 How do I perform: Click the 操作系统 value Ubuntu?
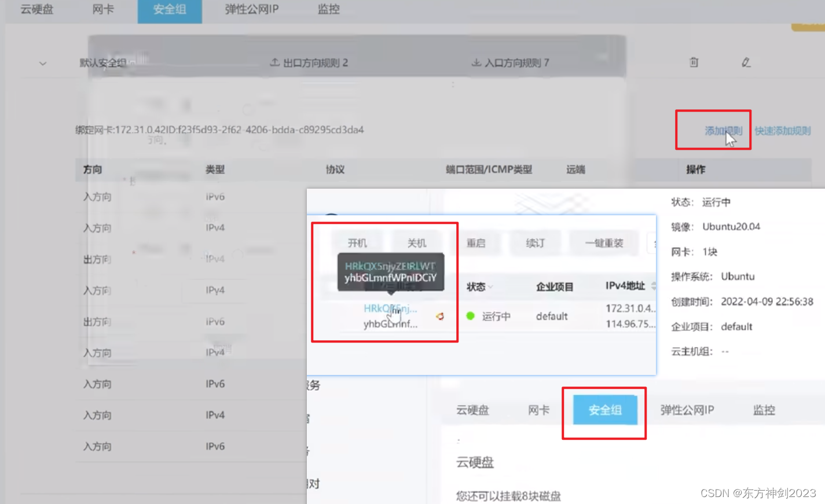(738, 277)
